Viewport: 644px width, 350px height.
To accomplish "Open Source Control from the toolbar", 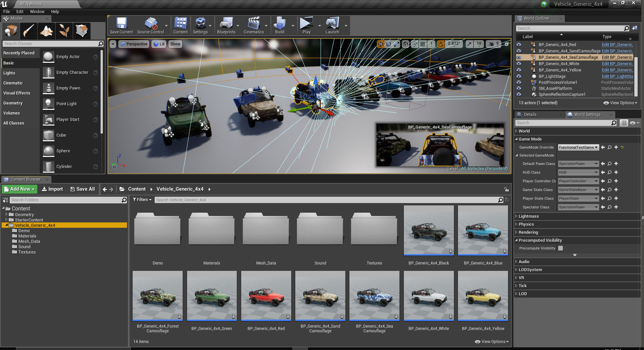I will pyautogui.click(x=151, y=26).
